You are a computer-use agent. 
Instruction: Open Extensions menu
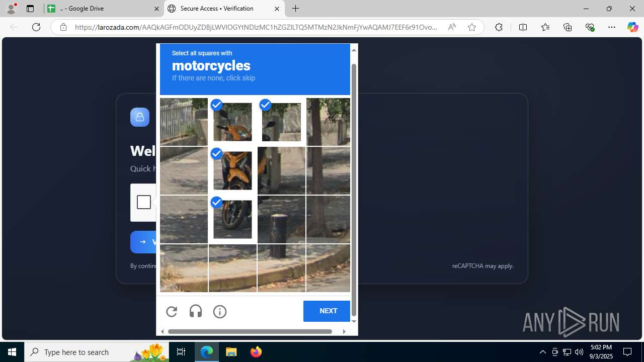(499, 27)
